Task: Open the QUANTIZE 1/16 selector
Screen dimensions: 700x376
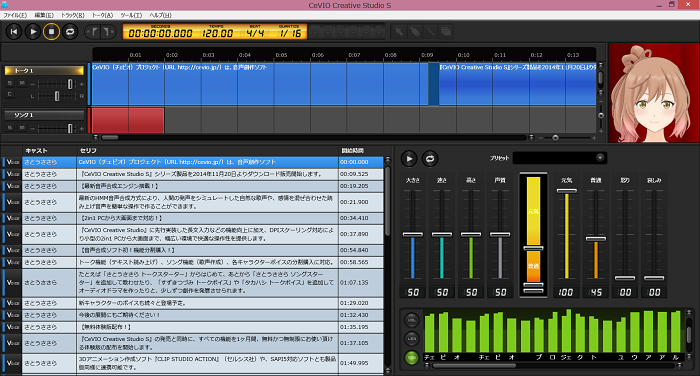Action: point(290,33)
